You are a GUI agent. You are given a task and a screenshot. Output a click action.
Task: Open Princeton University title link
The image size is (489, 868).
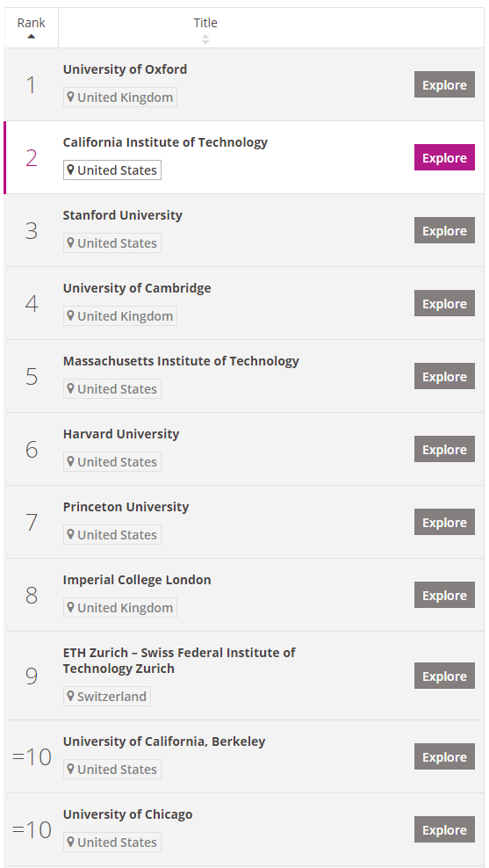(126, 507)
